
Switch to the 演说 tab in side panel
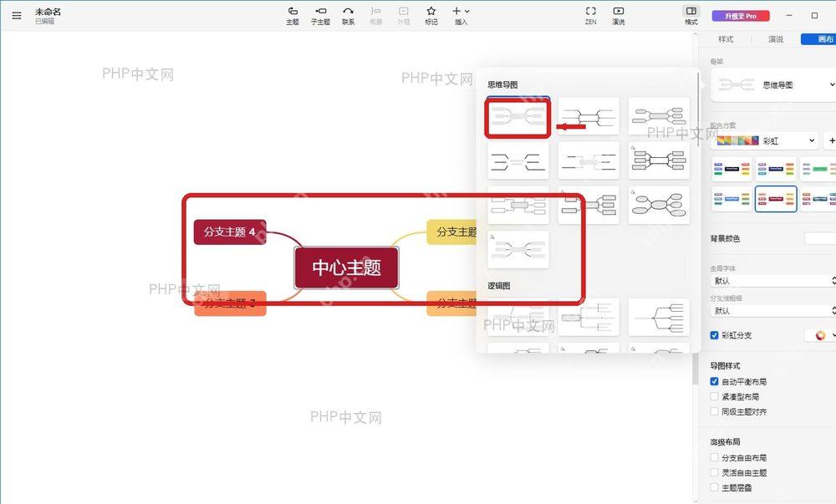click(x=776, y=39)
